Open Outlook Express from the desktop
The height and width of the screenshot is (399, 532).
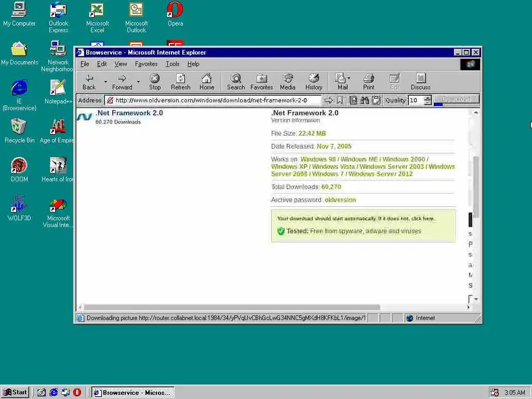coord(58,17)
